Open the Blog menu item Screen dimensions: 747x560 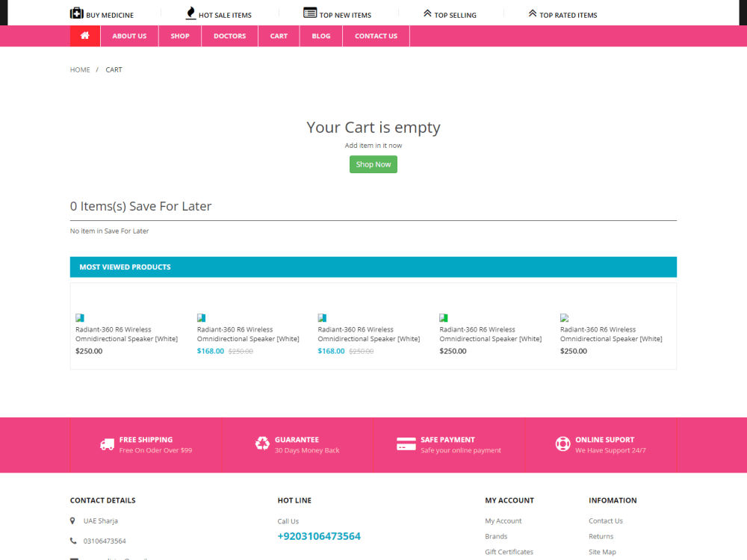click(321, 36)
